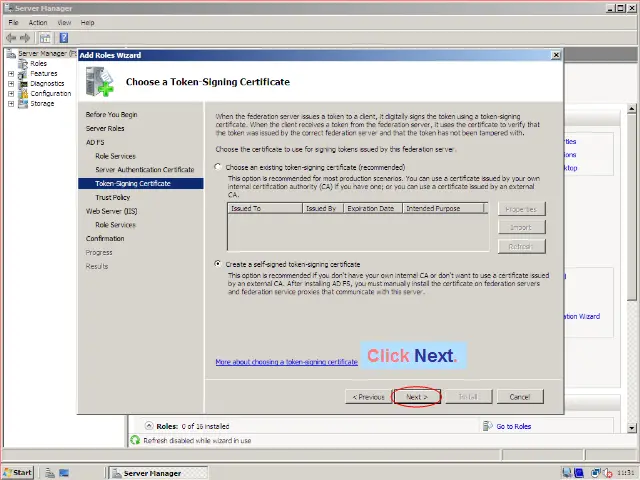Click Cancel in Add Roles Wizard
The width and height of the screenshot is (640, 480).
click(x=520, y=397)
